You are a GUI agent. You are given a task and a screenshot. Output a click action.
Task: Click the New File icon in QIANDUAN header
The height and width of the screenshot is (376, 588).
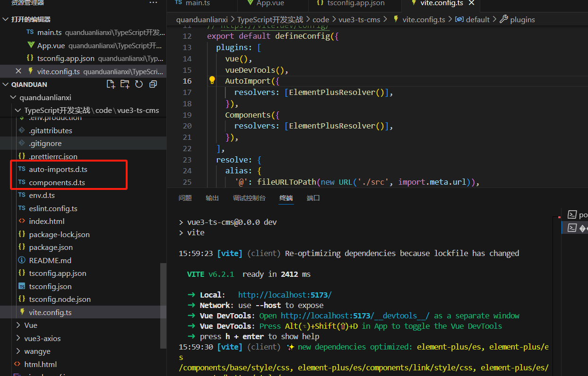pos(111,84)
